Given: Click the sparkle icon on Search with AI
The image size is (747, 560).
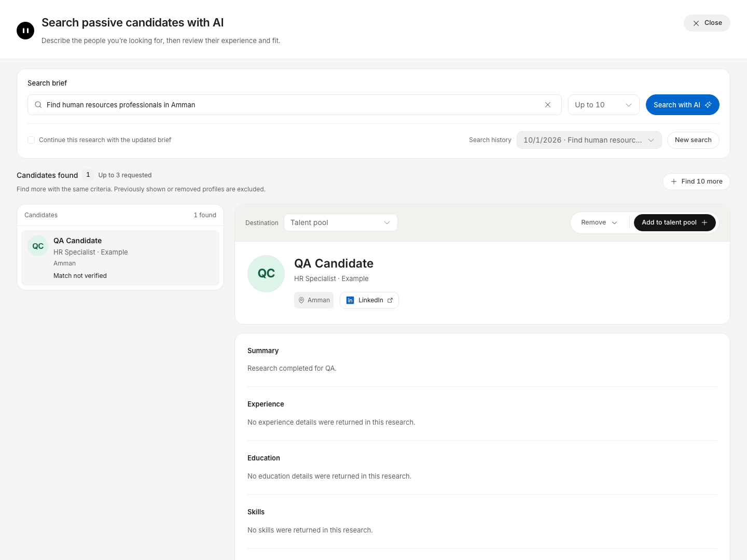Looking at the screenshot, I should [x=708, y=105].
